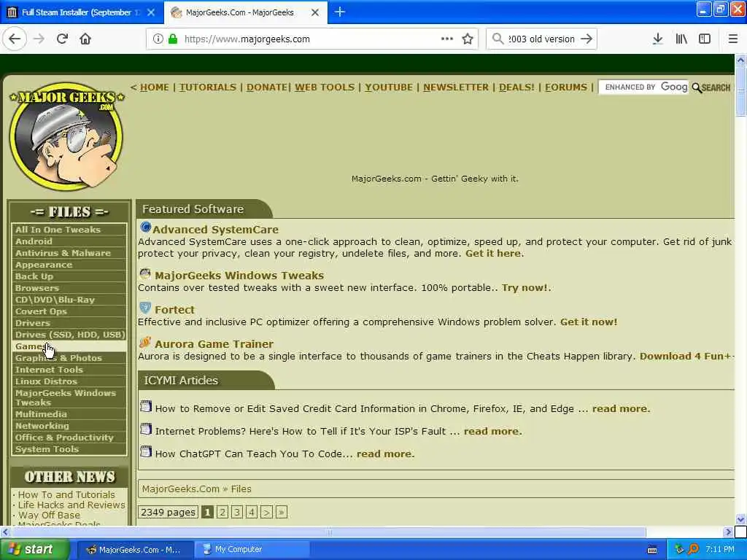The height and width of the screenshot is (560, 747).
Task: Open the Library bookshelf icon
Action: coord(681,39)
